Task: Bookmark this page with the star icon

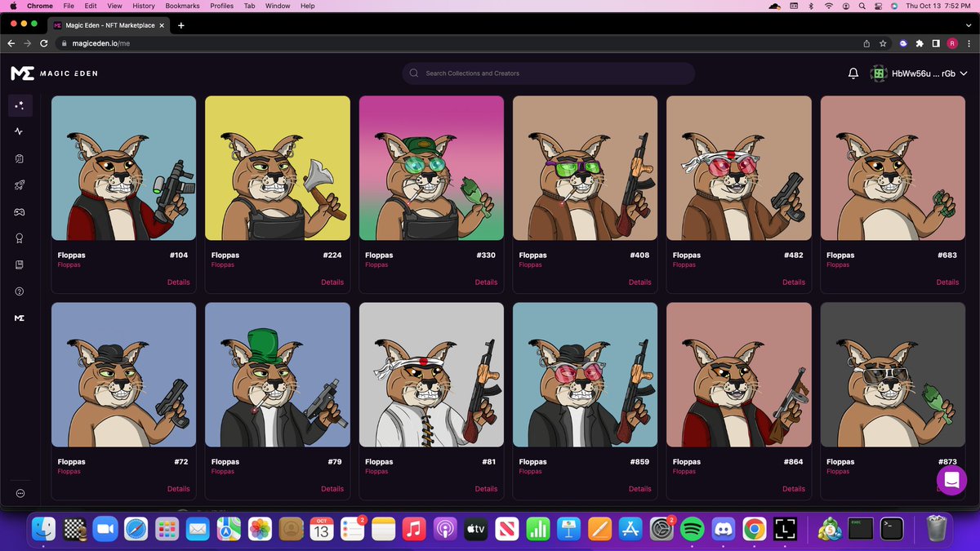Action: pyautogui.click(x=883, y=43)
